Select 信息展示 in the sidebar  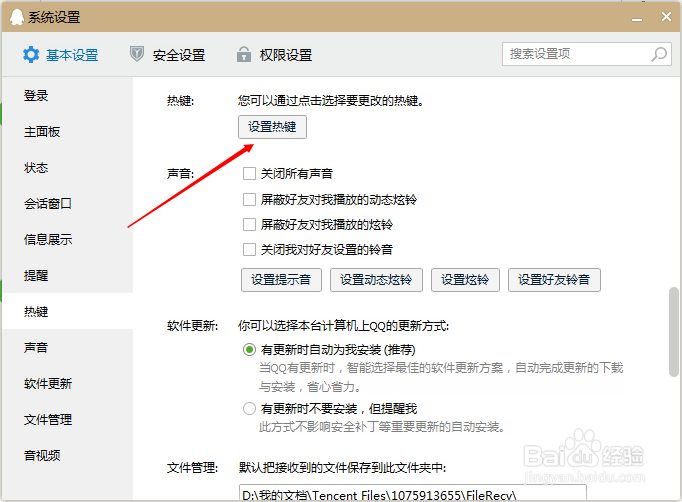pyautogui.click(x=67, y=240)
